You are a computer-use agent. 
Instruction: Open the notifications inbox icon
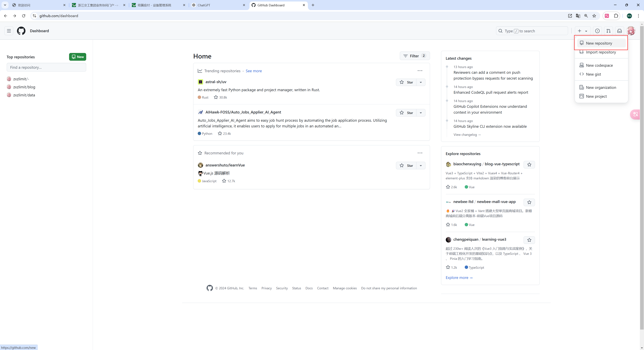click(620, 31)
